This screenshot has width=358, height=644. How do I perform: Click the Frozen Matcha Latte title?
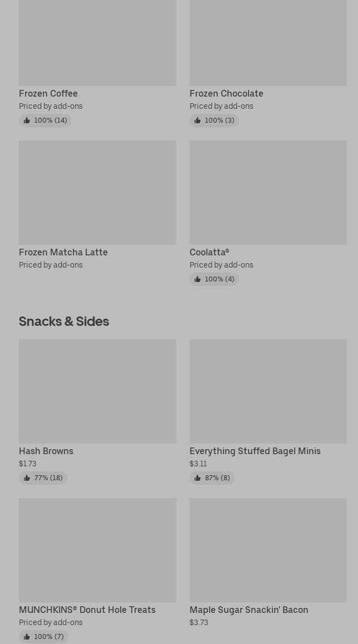pyautogui.click(x=63, y=252)
